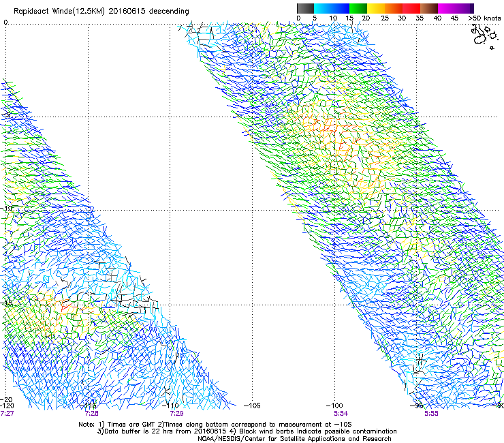Click the '-120' longitude axis label
Viewport: 504px width, 443px height.
coord(7,406)
